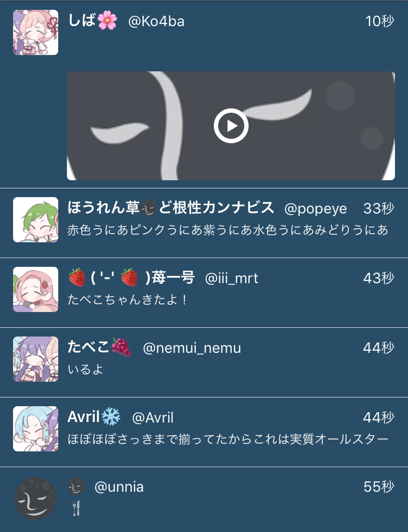The image size is (408, 532).
Task: Open the post starting 赤色うにあ
Action: tap(227, 230)
